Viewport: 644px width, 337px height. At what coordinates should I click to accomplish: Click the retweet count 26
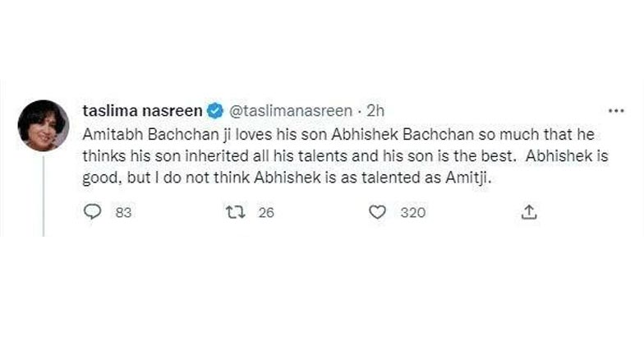[x=265, y=213]
